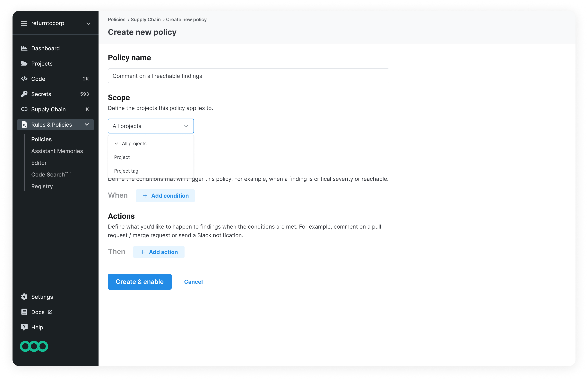Screen dimensions: 588x380
Task: Click the Supply Chain link icon
Action: (24, 109)
